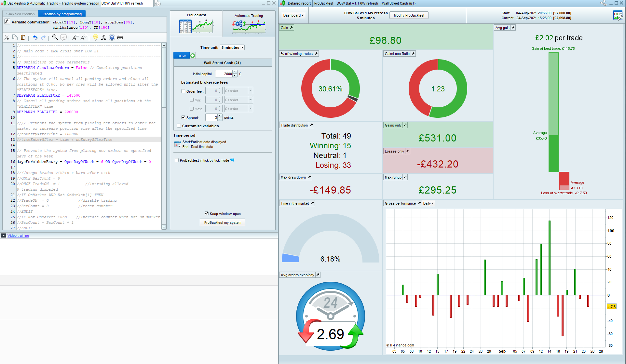This screenshot has height=364, width=626.
Task: Click the Initial capital input field
Action: (x=224, y=74)
